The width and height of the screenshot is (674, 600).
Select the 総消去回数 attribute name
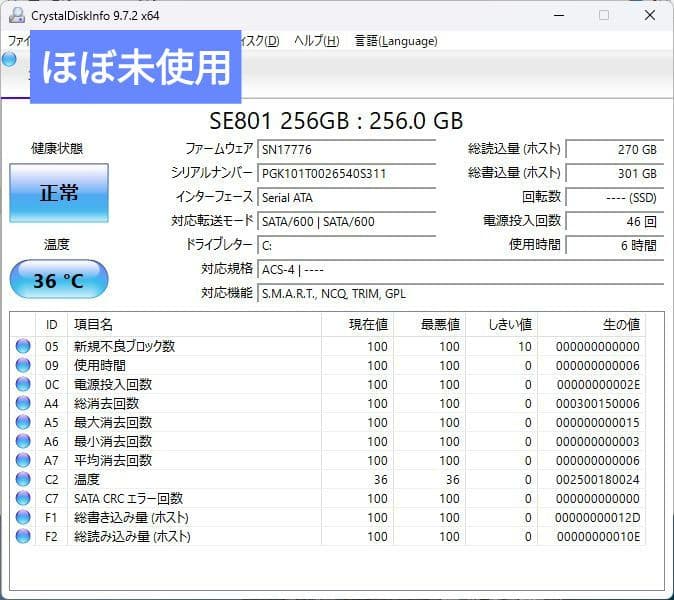pos(106,403)
